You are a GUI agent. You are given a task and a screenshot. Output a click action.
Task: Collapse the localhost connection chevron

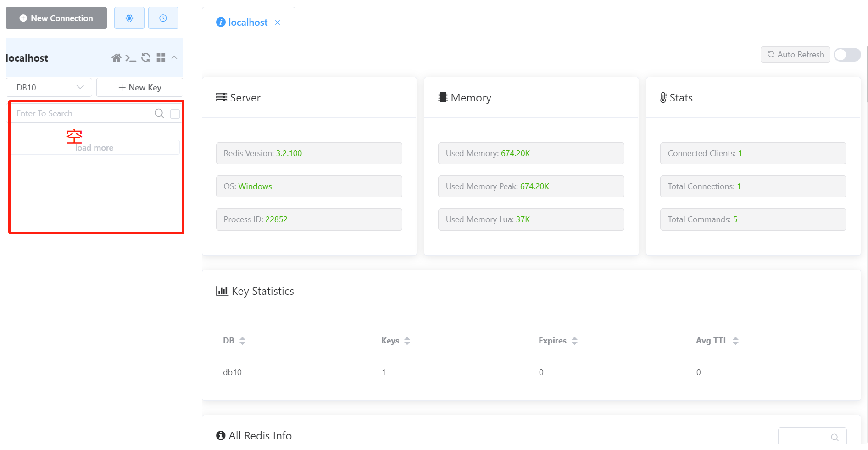[x=174, y=58]
